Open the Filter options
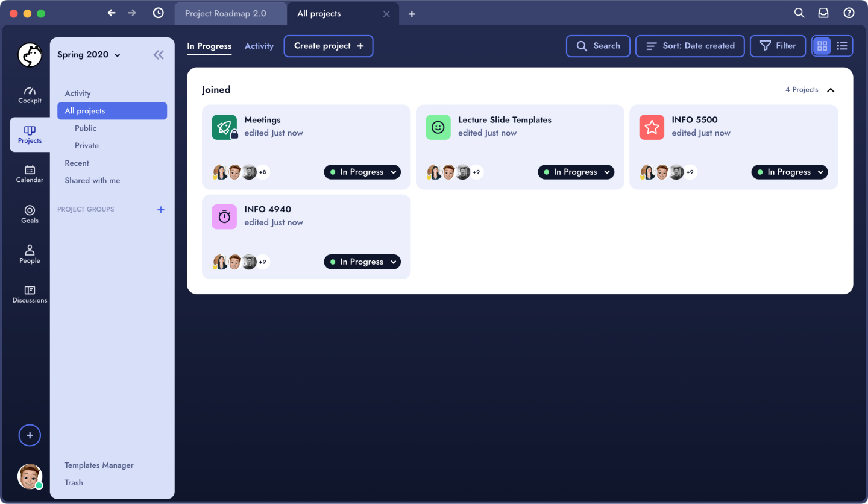 point(778,46)
